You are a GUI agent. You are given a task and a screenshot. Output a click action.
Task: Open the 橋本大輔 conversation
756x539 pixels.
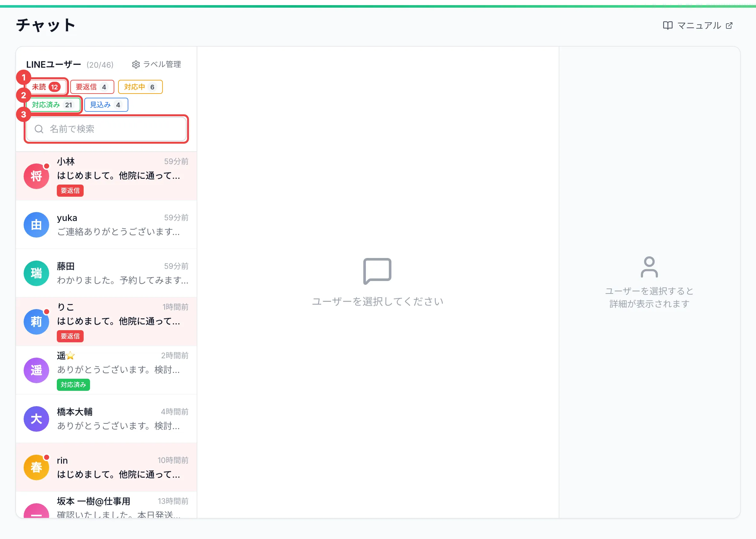[106, 419]
